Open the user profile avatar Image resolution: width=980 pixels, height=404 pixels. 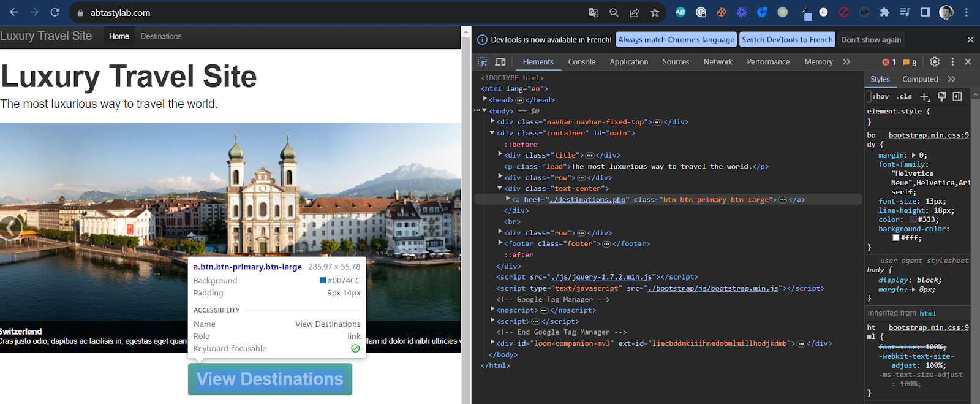[946, 12]
